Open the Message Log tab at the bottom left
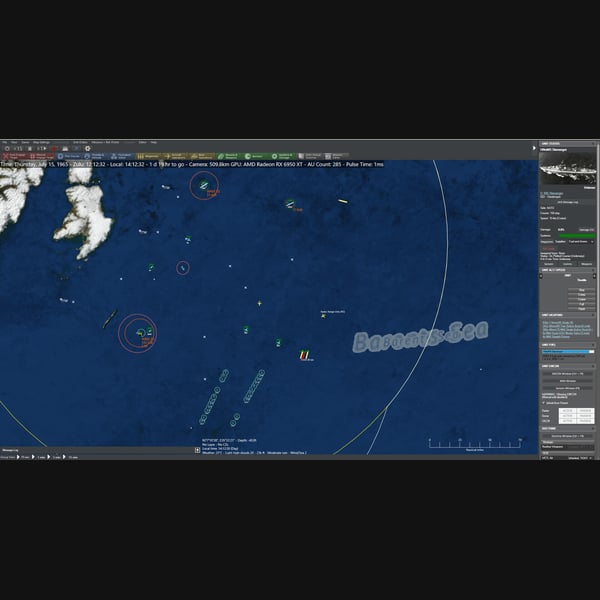 [10, 450]
